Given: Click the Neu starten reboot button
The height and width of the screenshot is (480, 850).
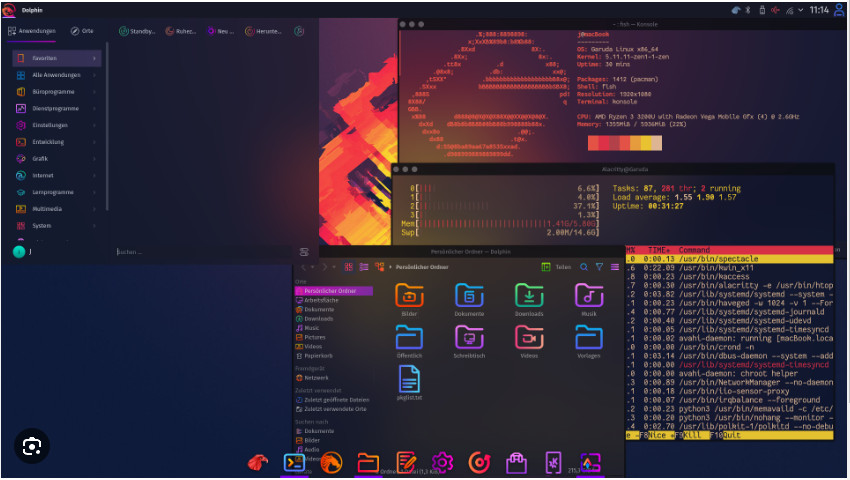Looking at the screenshot, I should 221,31.
